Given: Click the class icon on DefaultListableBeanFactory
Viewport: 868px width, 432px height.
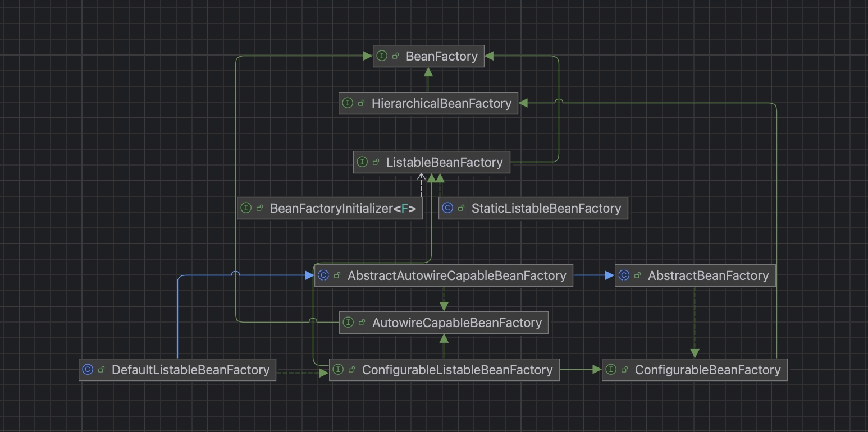Looking at the screenshot, I should [x=88, y=369].
